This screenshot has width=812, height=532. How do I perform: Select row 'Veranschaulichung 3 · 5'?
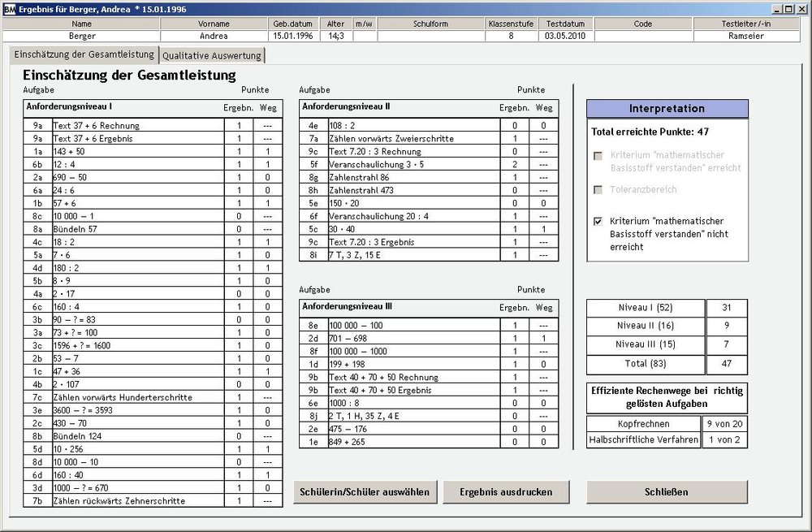(429, 164)
